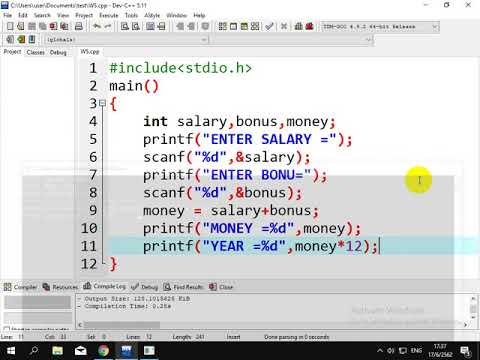Click the Close All toolbar icon
The width and height of the screenshot is (480, 360).
point(64,26)
